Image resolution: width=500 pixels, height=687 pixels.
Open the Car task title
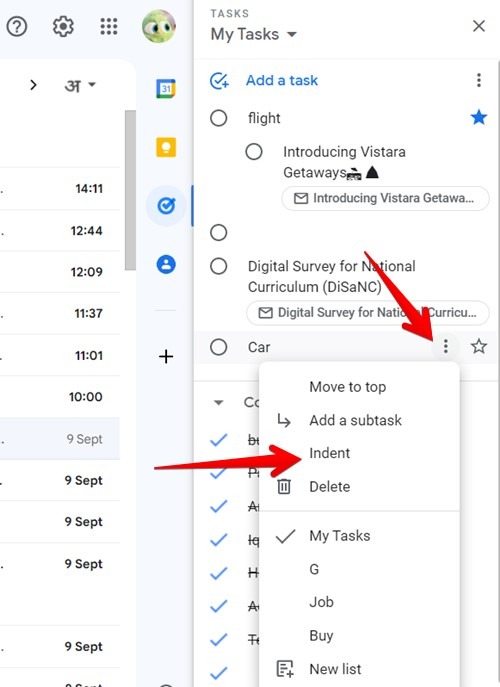259,347
